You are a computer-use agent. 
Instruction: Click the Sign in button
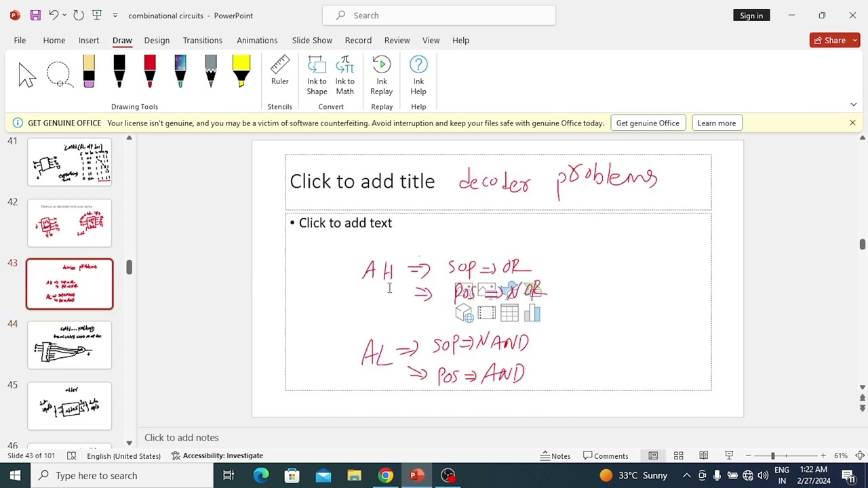(x=751, y=15)
